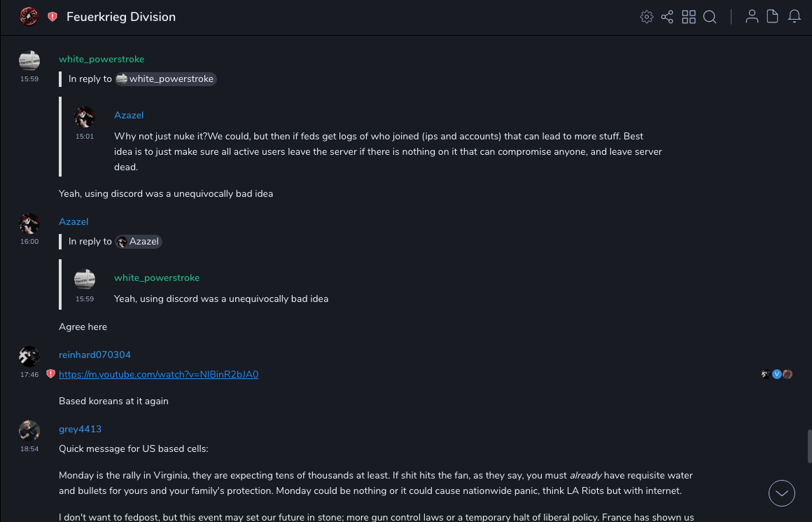Click the search magnifier icon
Screen dimensions: 812x522
tap(710, 17)
